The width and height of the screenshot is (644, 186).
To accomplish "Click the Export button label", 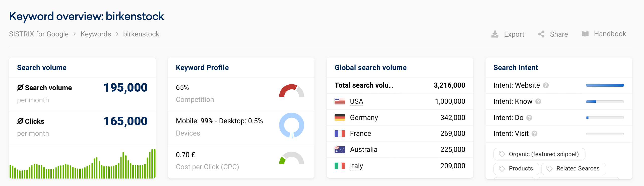I will tap(514, 34).
